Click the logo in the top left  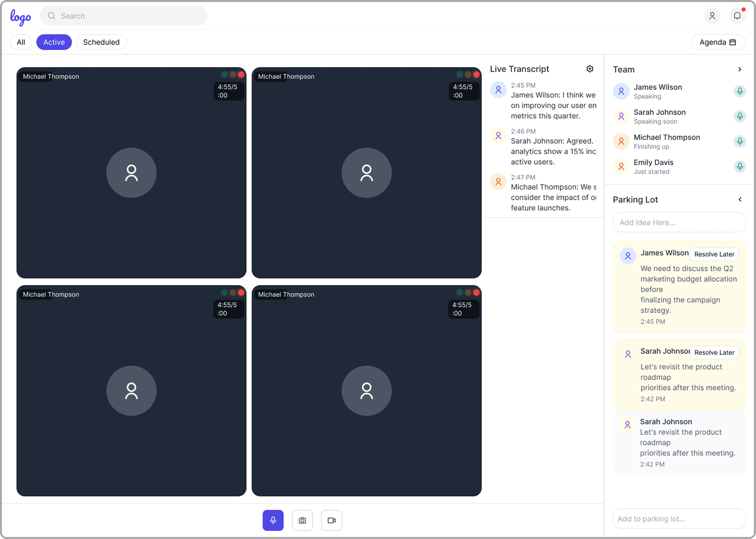[21, 17]
